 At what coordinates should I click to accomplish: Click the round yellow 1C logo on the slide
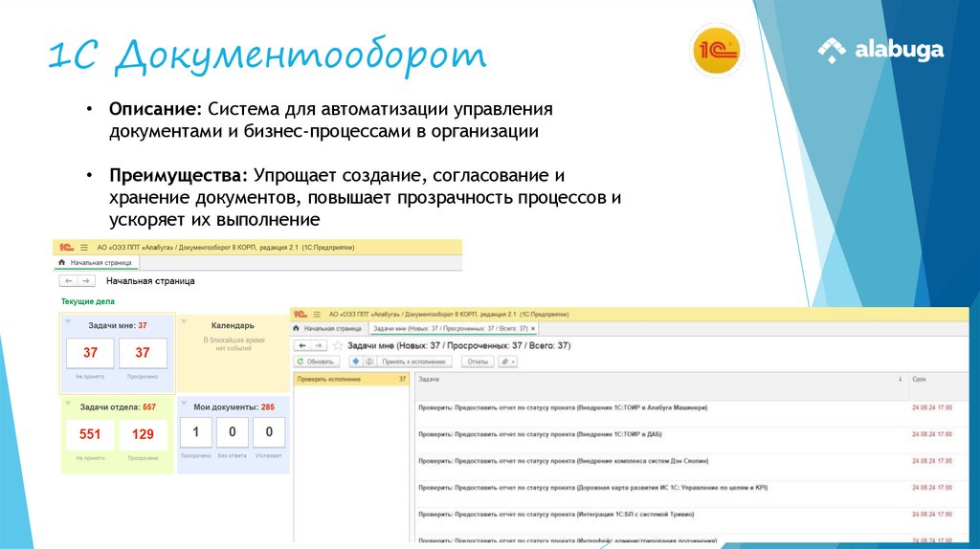tap(716, 50)
